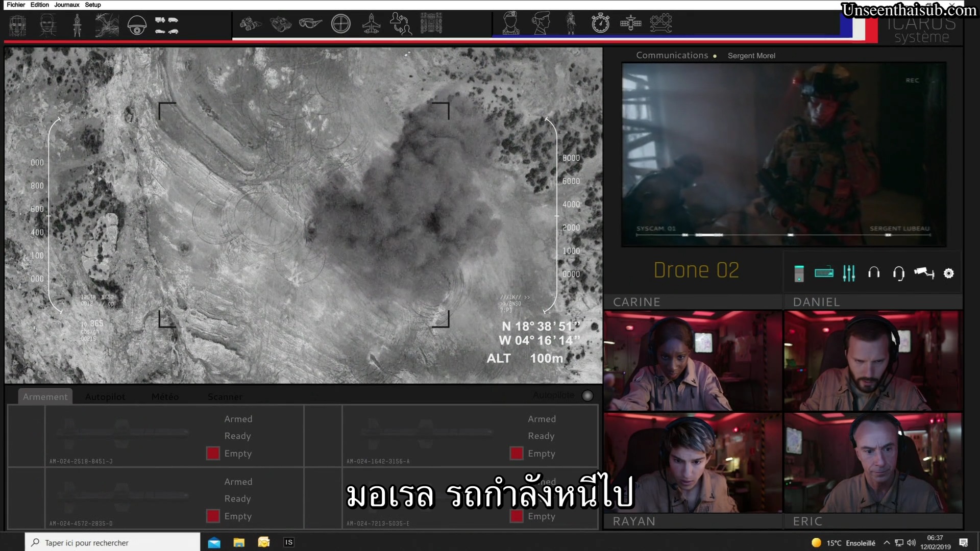
Task: Click Ready status of missile AM-024-2518-8451-J
Action: (237, 436)
